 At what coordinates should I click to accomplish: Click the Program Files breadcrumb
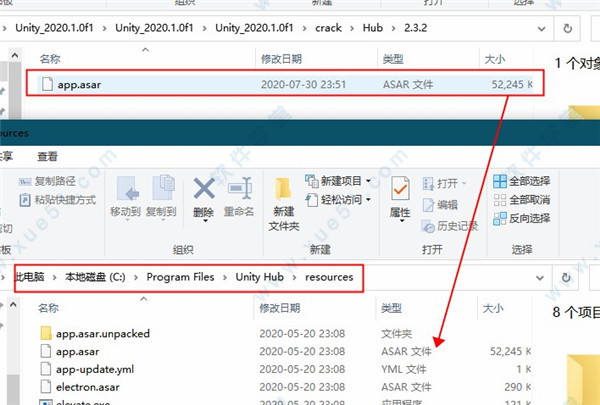point(180,277)
